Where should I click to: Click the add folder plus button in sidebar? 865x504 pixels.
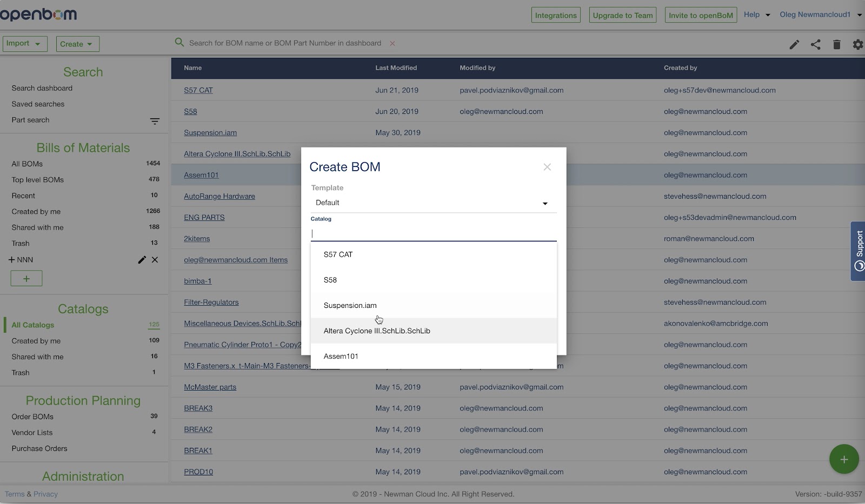(x=26, y=278)
